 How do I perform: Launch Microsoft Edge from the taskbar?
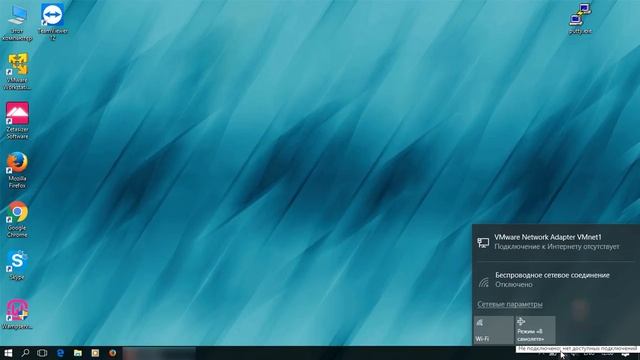pos(60,353)
